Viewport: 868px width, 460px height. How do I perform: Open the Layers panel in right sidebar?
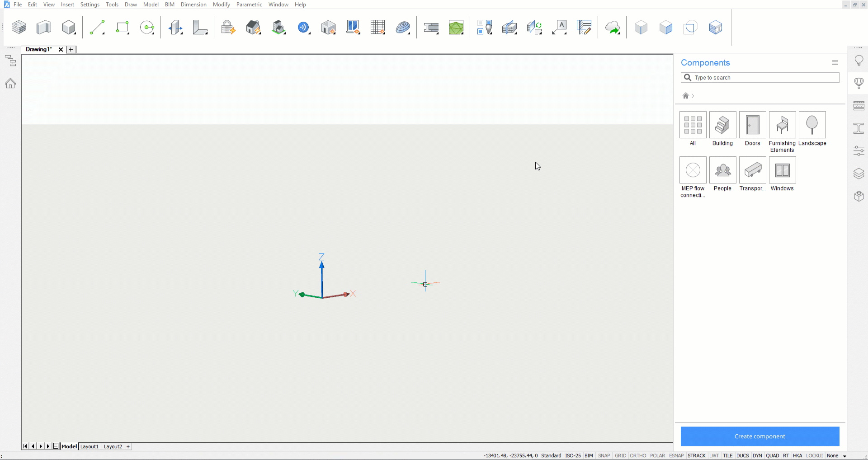pos(859,174)
